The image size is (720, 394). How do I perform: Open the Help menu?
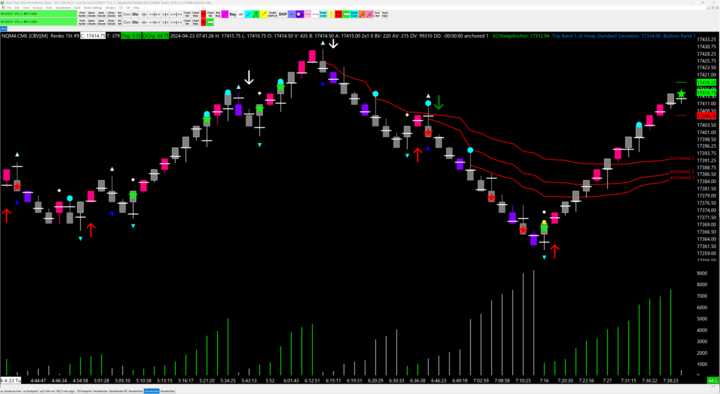136,8
